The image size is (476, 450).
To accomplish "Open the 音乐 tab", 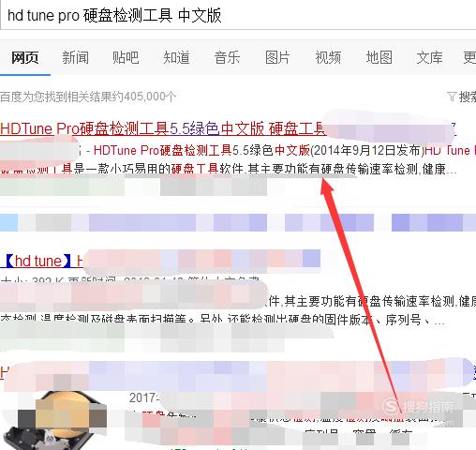I will 227,57.
